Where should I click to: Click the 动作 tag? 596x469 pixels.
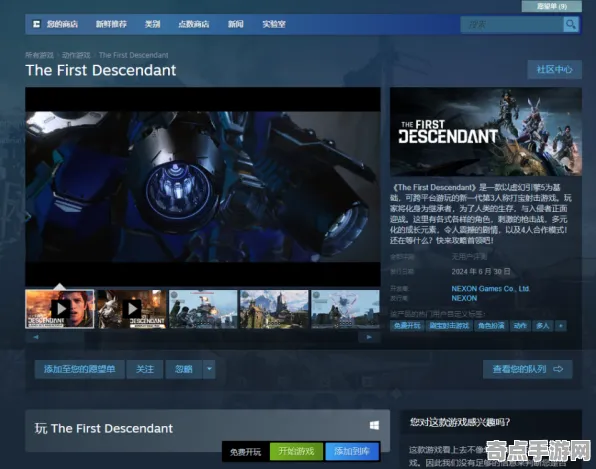pyautogui.click(x=520, y=326)
